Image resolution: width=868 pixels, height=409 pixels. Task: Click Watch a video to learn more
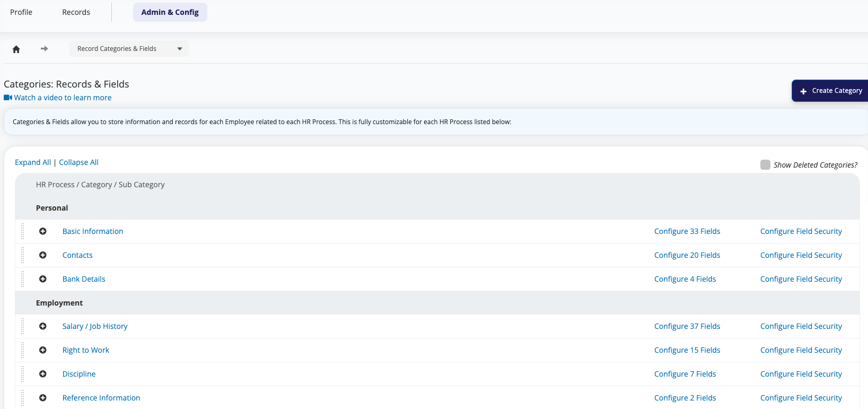click(63, 98)
